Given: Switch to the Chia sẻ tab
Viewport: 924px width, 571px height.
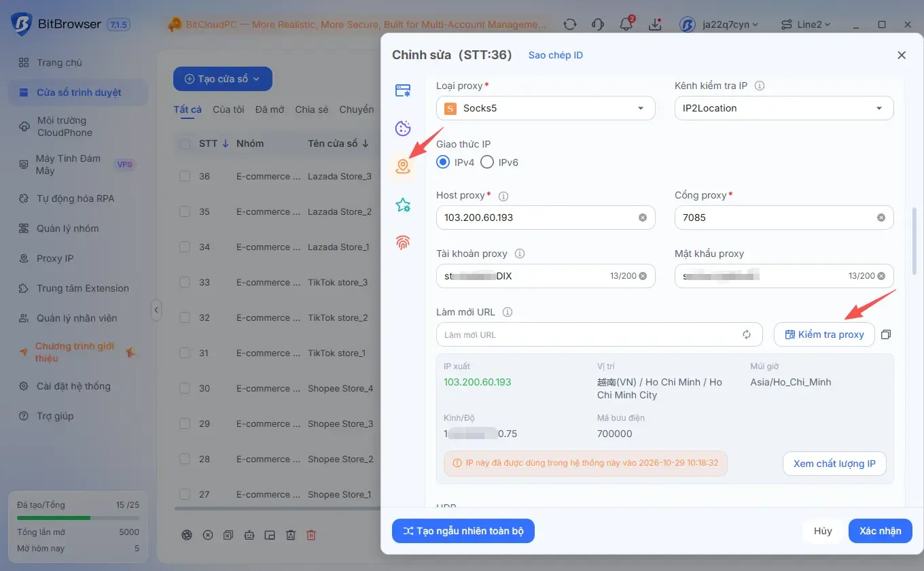Looking at the screenshot, I should click(x=312, y=109).
